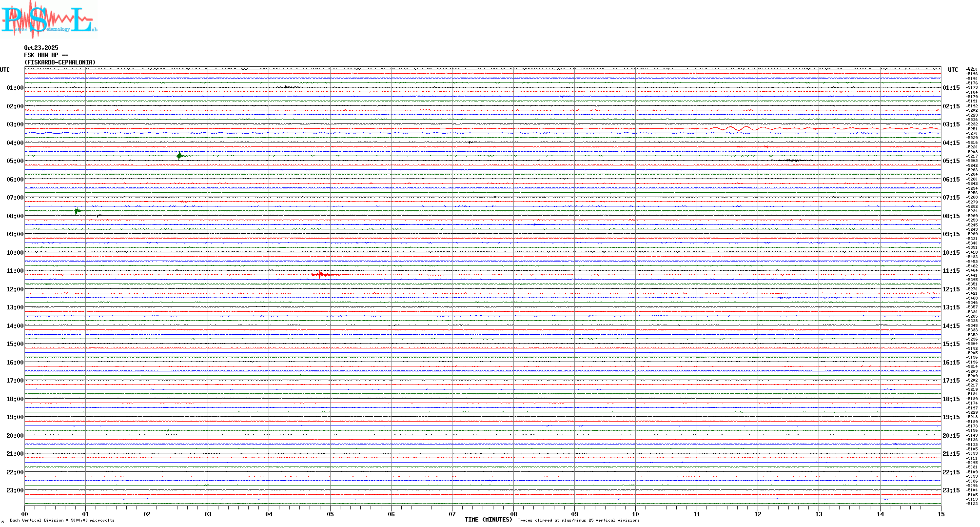This screenshot has width=980, height=527.
Task: Click minute marker 08 on the bottom axis
Action: [513, 514]
